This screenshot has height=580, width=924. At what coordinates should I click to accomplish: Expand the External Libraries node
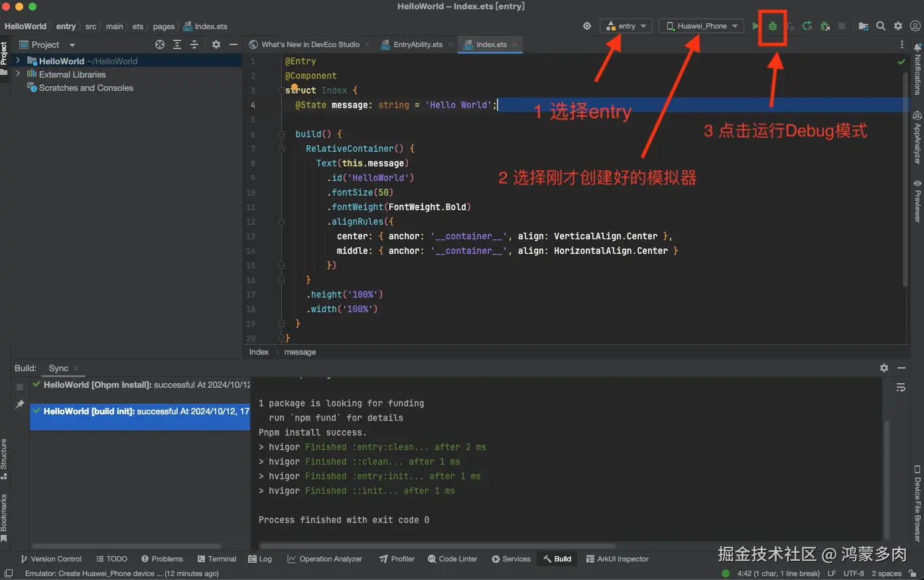(x=18, y=74)
